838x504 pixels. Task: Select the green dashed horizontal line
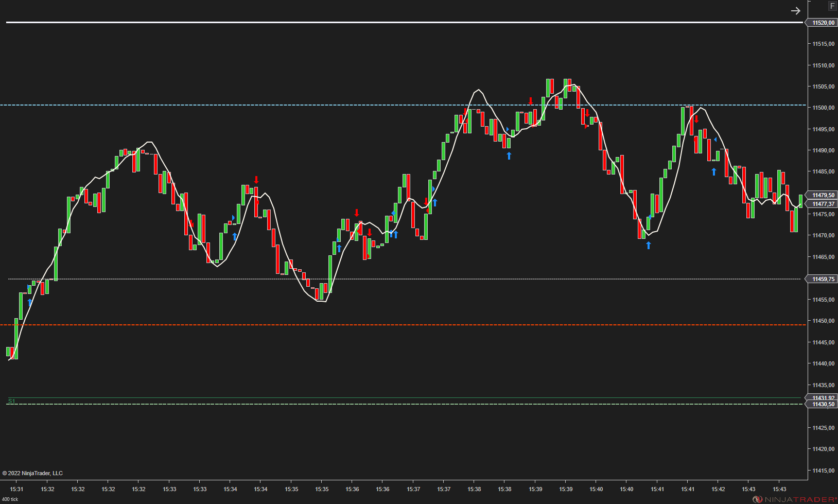point(405,405)
